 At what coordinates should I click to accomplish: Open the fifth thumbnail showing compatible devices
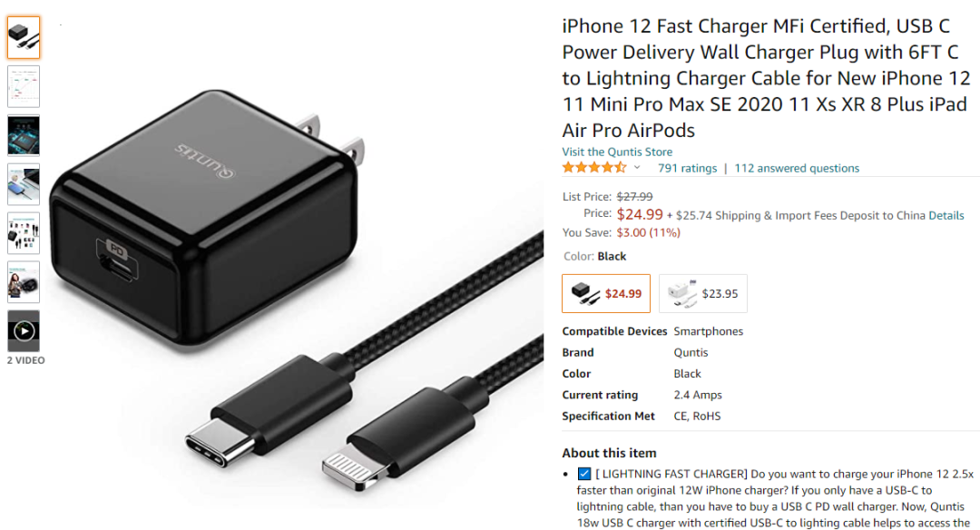24,233
